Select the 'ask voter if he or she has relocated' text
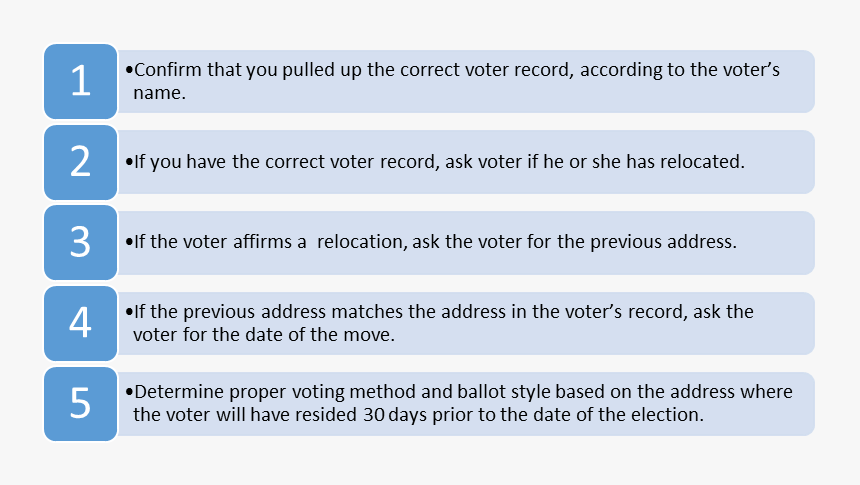Image resolution: width=860 pixels, height=485 pixels. (x=595, y=162)
